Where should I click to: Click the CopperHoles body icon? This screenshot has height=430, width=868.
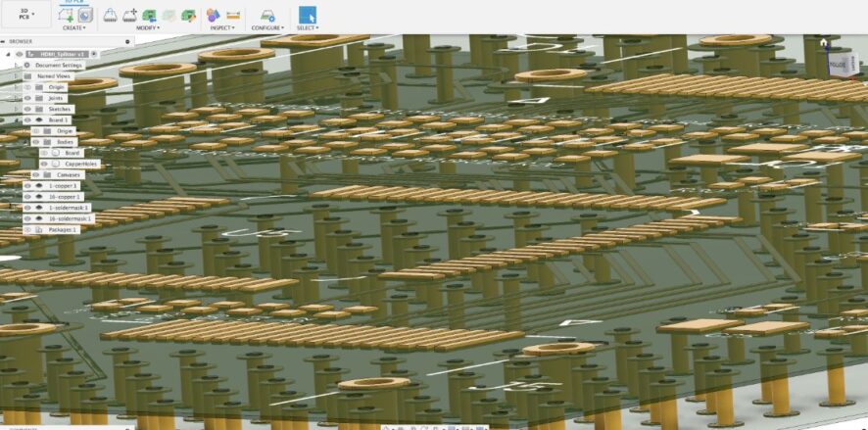point(55,164)
